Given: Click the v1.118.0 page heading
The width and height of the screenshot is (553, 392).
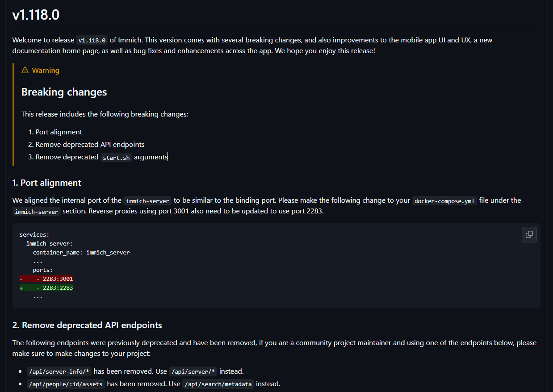Looking at the screenshot, I should (x=36, y=15).
